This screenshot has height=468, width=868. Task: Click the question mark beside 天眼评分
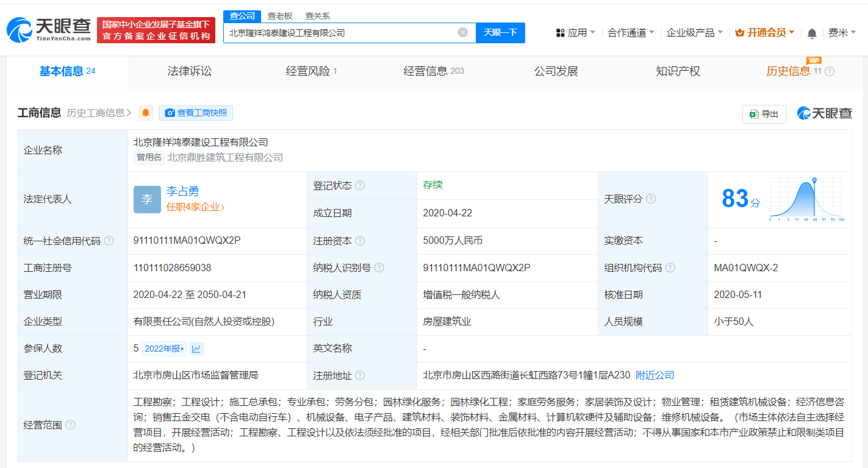coord(651,199)
